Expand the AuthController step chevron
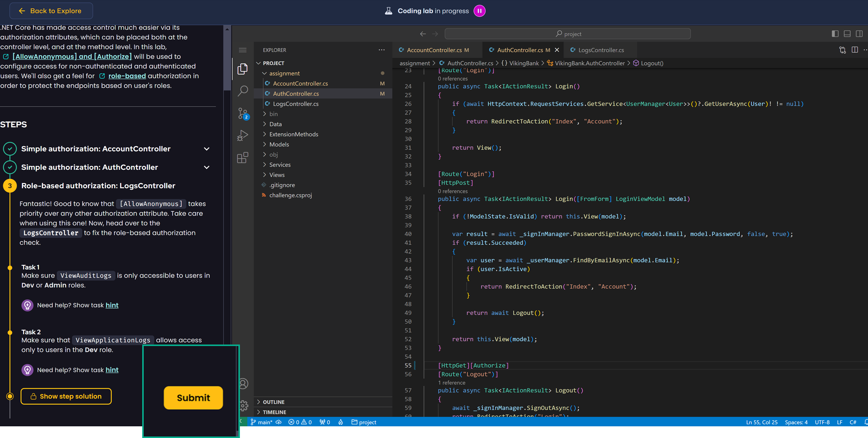 207,167
